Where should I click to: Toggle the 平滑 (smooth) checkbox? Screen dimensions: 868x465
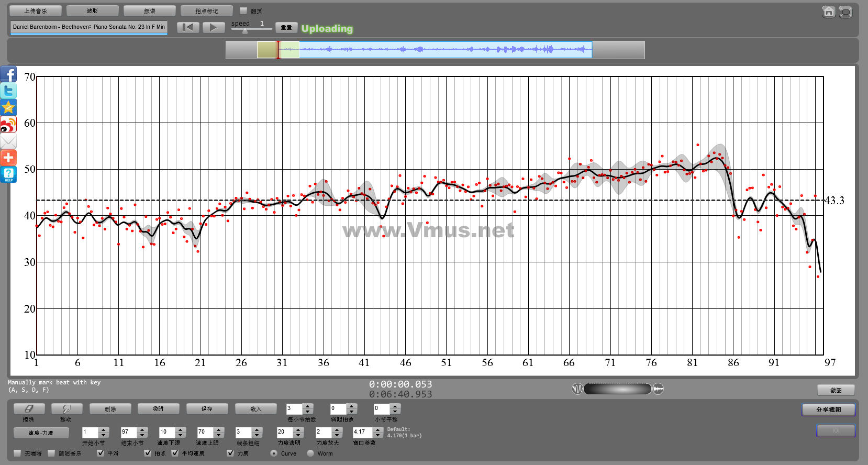[101, 453]
